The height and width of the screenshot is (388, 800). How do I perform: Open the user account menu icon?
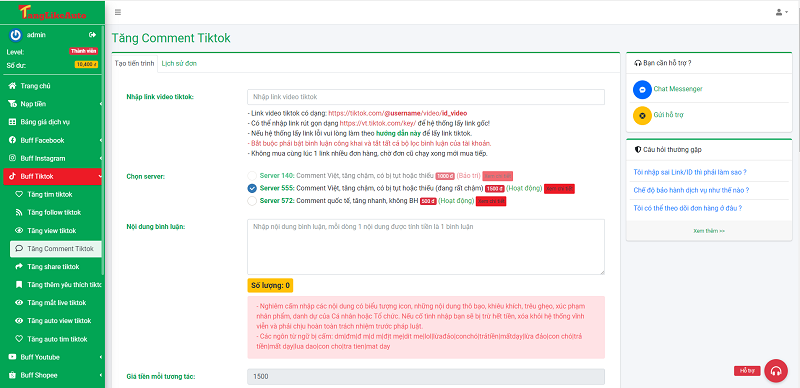[782, 12]
